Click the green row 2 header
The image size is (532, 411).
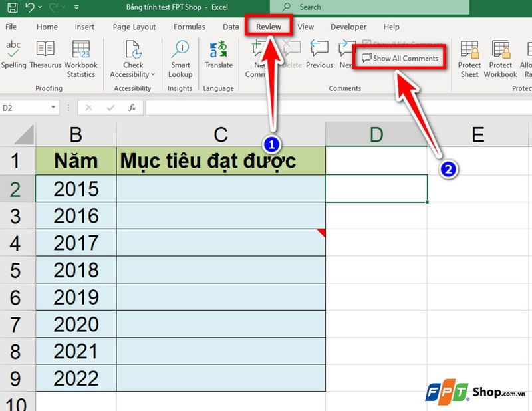pyautogui.click(x=17, y=188)
